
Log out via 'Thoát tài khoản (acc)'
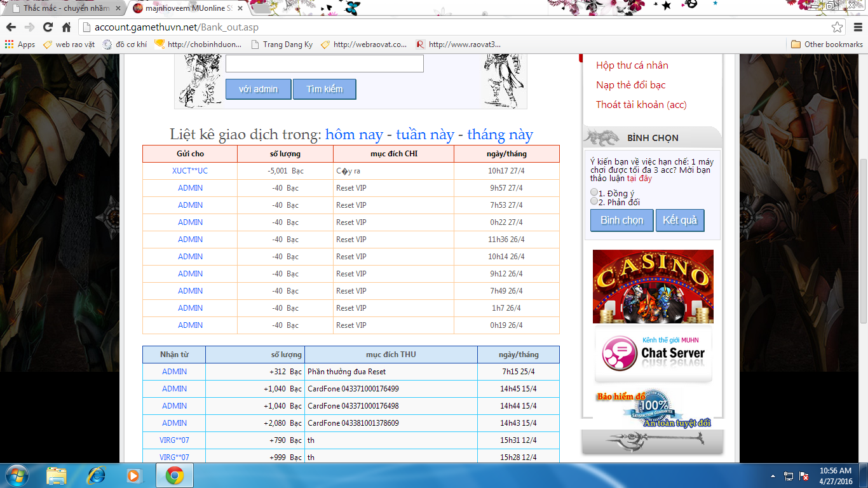tap(641, 105)
